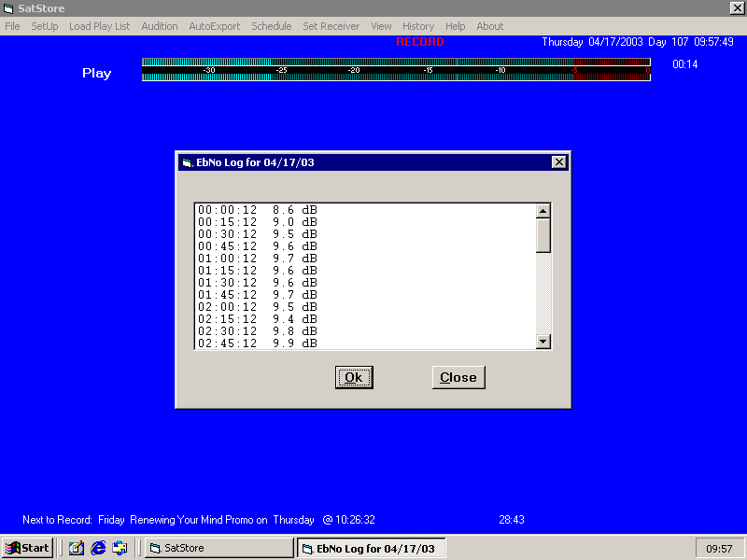Click the Show Desktop quick launch icon
This screenshot has height=560, width=747.
click(x=77, y=548)
